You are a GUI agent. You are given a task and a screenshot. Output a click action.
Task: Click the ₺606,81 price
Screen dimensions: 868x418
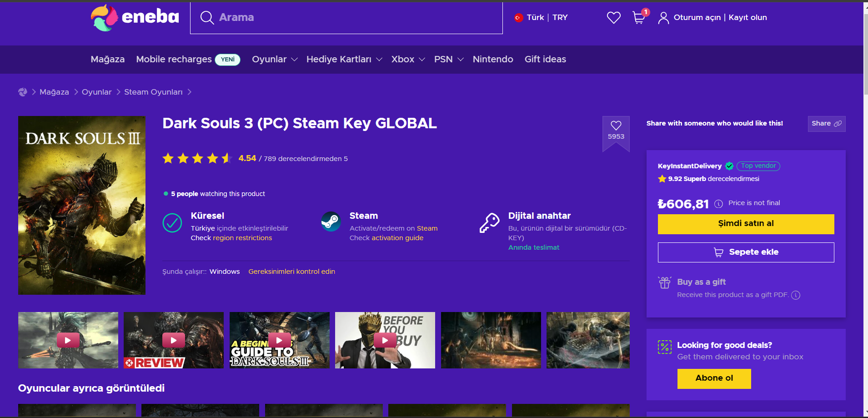683,204
